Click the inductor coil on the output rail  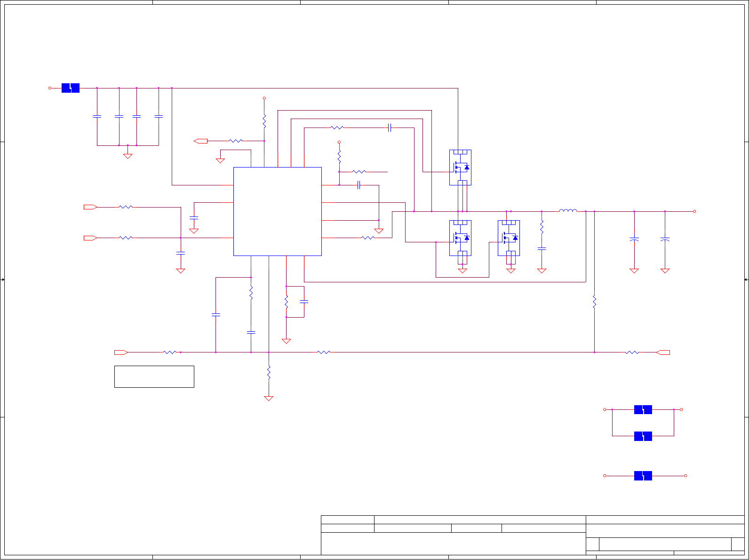tap(568, 210)
